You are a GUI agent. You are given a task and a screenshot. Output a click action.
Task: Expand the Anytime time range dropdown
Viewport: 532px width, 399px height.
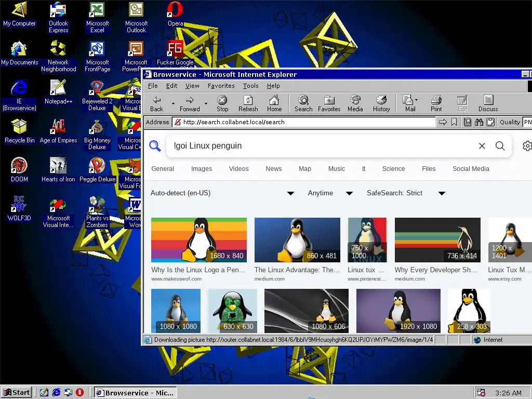[330, 193]
